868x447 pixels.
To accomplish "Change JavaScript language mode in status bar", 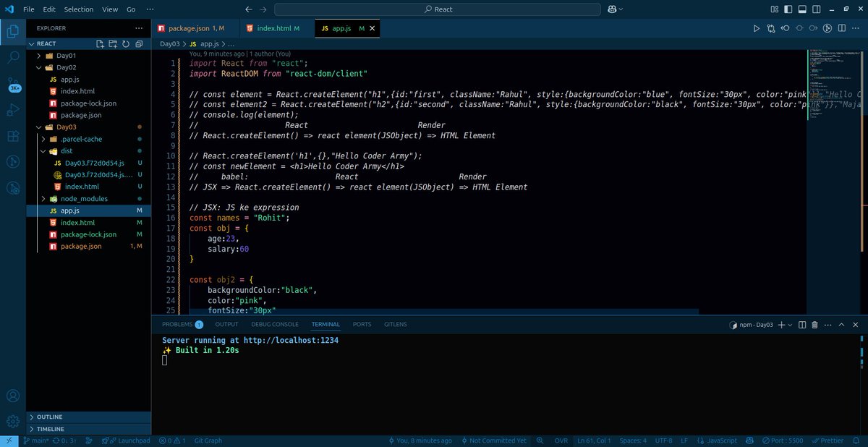I will point(721,440).
